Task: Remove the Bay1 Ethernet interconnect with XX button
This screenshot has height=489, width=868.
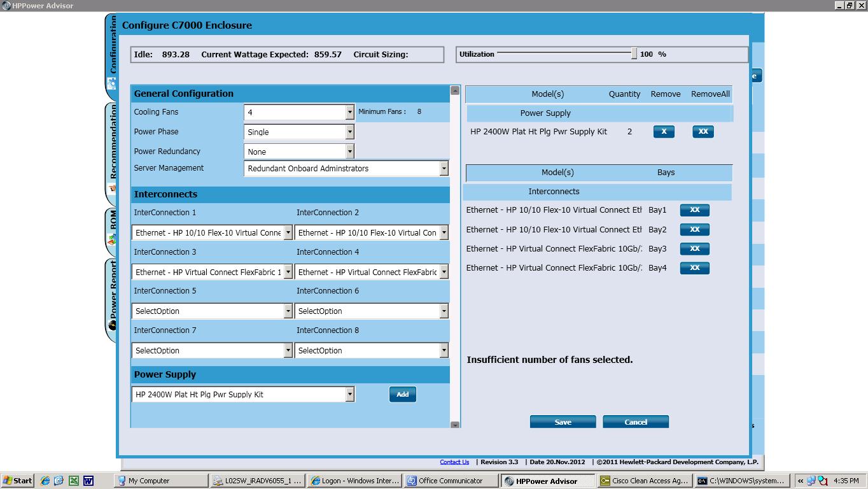Action: [694, 209]
